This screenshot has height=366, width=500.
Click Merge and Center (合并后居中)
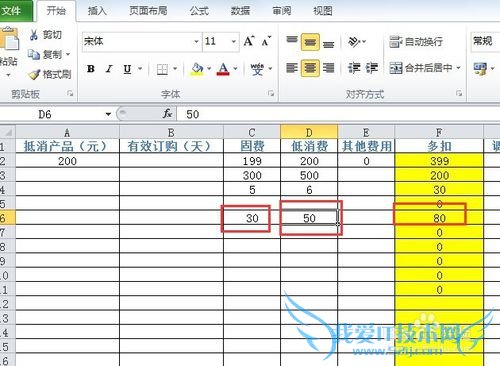(421, 68)
